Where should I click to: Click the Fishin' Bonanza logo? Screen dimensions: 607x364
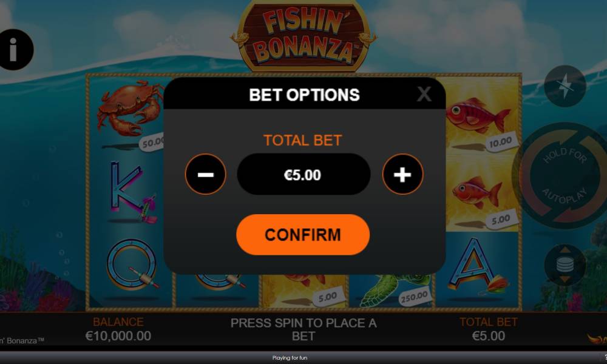point(303,37)
